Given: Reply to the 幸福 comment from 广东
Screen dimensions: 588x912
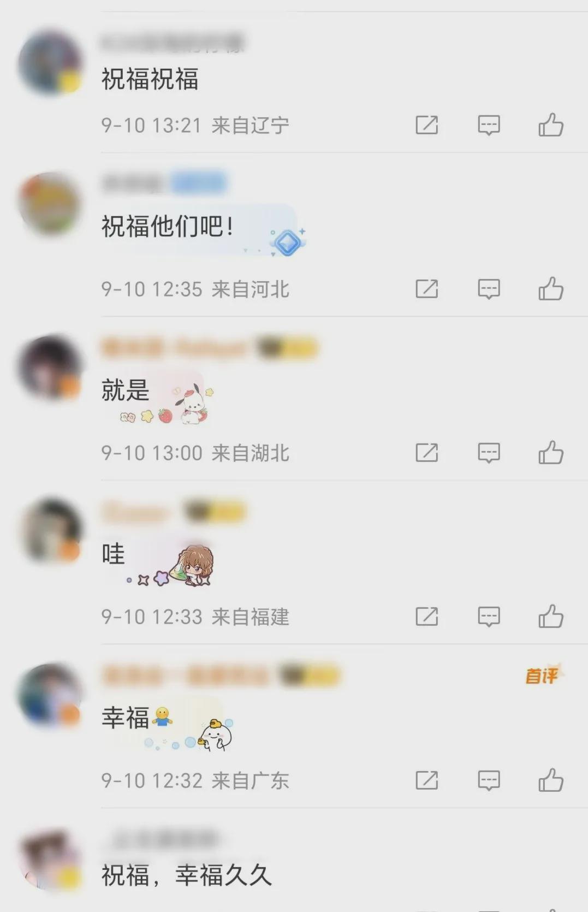Looking at the screenshot, I should [x=489, y=780].
